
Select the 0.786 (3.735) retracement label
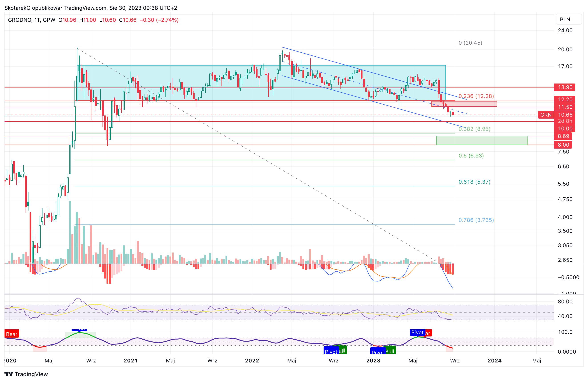pyautogui.click(x=476, y=220)
